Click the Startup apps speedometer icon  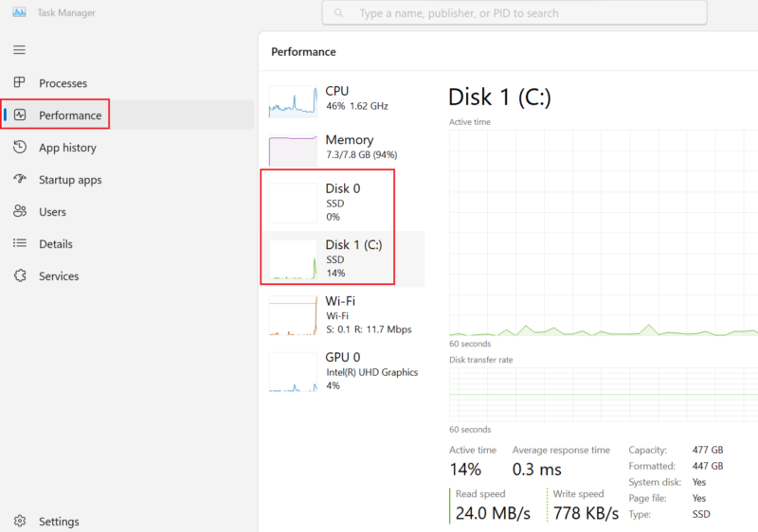20,179
